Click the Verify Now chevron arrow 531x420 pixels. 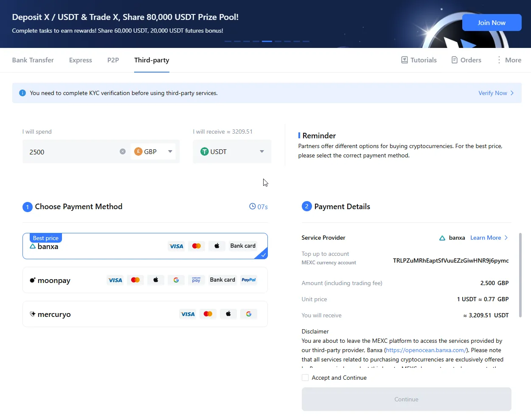[x=512, y=93]
